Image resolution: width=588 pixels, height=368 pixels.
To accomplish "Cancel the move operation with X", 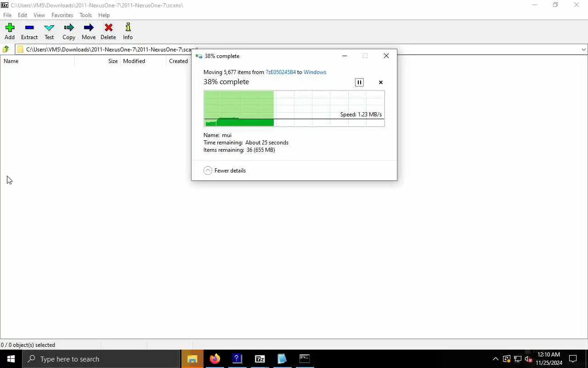I will [x=380, y=82].
